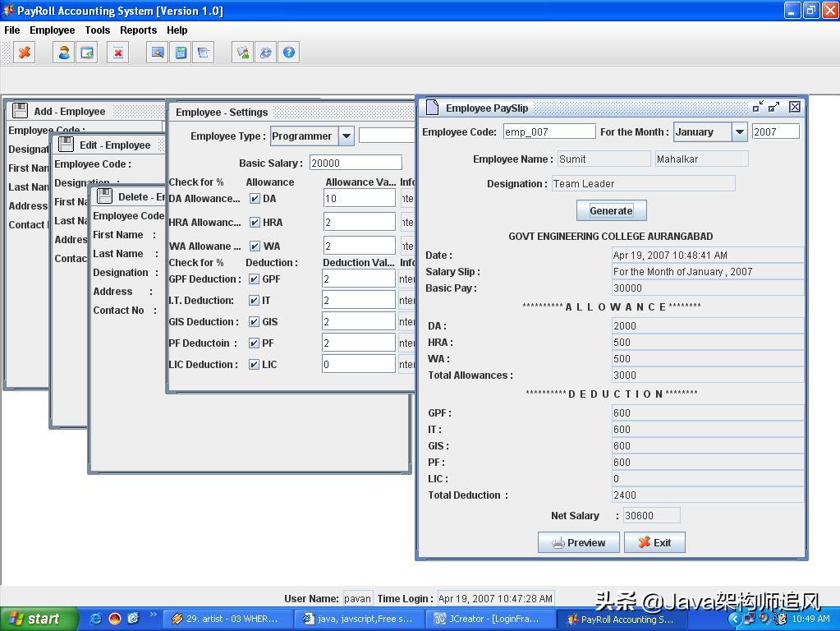The height and width of the screenshot is (631, 840).
Task: Disable the LIC deduction checkbox
Action: tap(255, 365)
